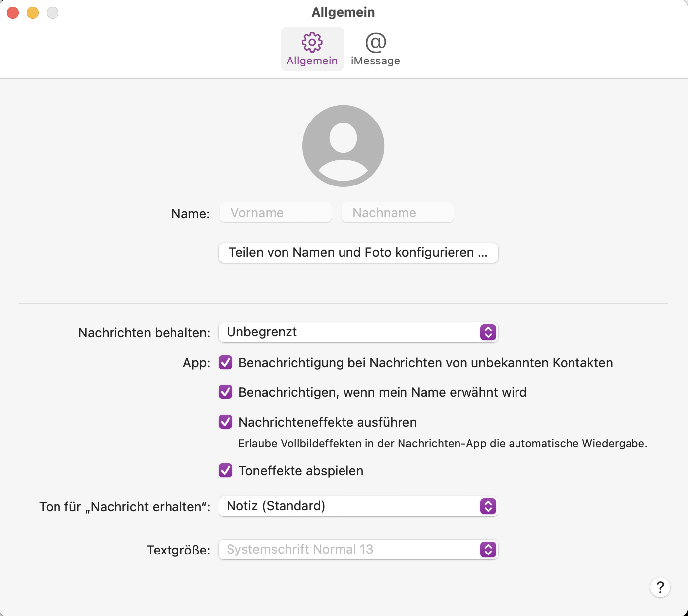The image size is (688, 616).
Task: Click the Allgemein gear icon
Action: [312, 43]
